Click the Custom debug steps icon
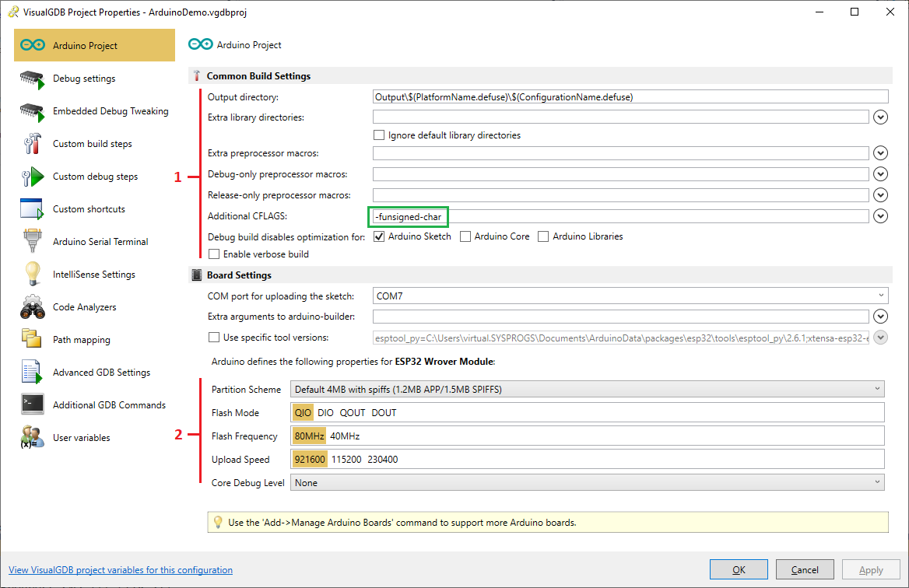Image resolution: width=909 pixels, height=588 pixels. (33, 177)
